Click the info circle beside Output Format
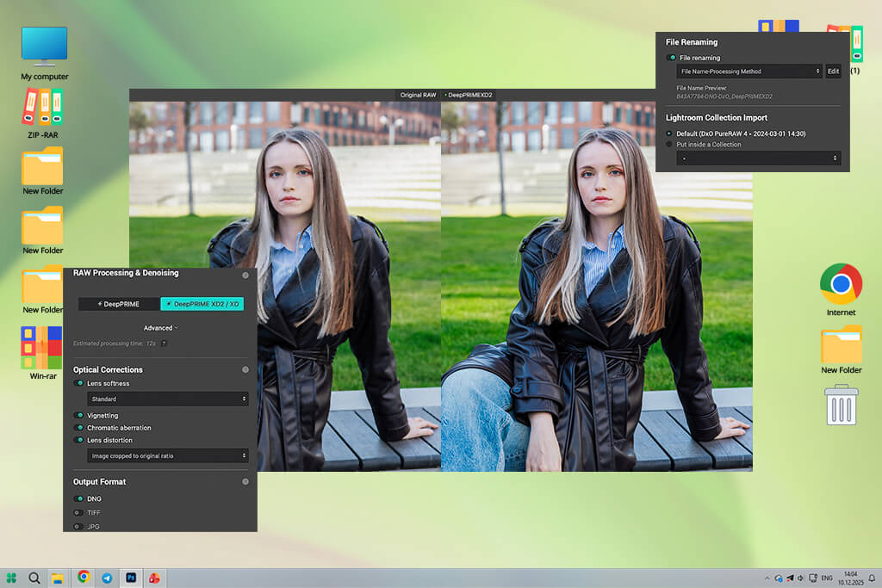 click(x=245, y=482)
